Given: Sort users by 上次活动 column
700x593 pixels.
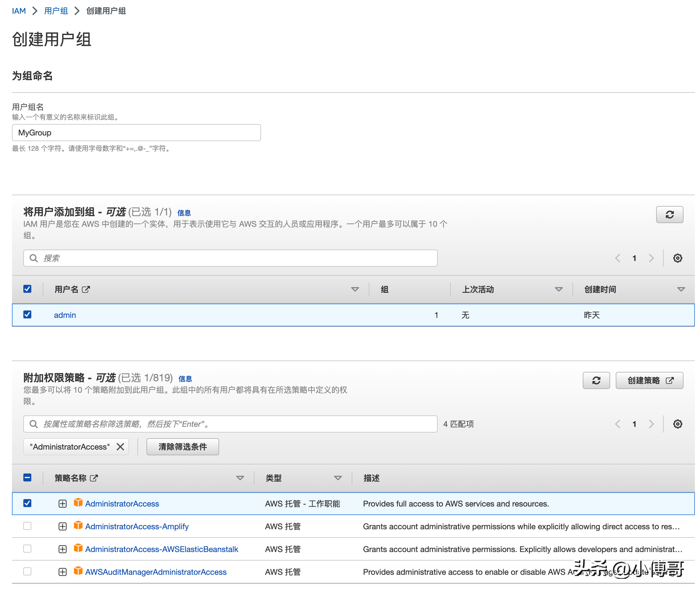Looking at the screenshot, I should coord(558,289).
